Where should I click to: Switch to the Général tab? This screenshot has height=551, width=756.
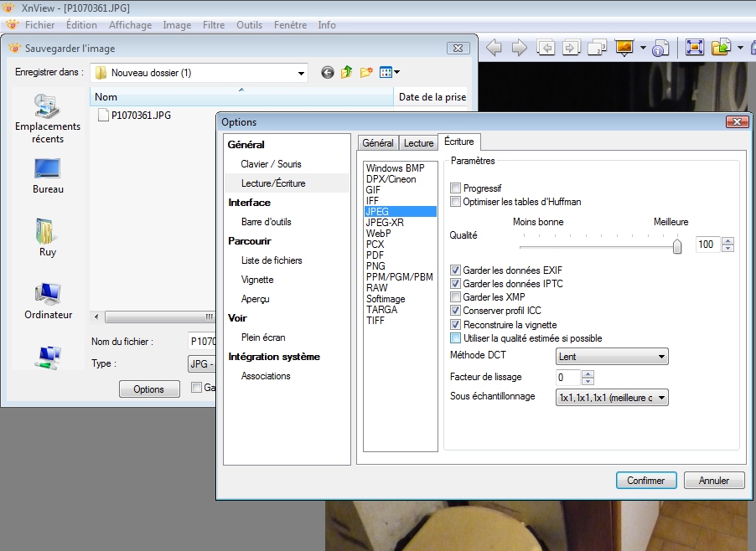pyautogui.click(x=378, y=143)
